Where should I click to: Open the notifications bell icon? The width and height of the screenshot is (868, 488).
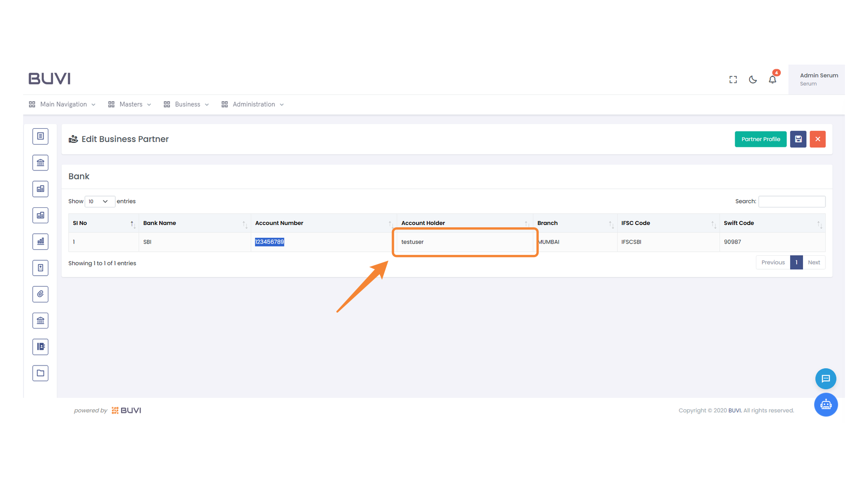(x=772, y=80)
